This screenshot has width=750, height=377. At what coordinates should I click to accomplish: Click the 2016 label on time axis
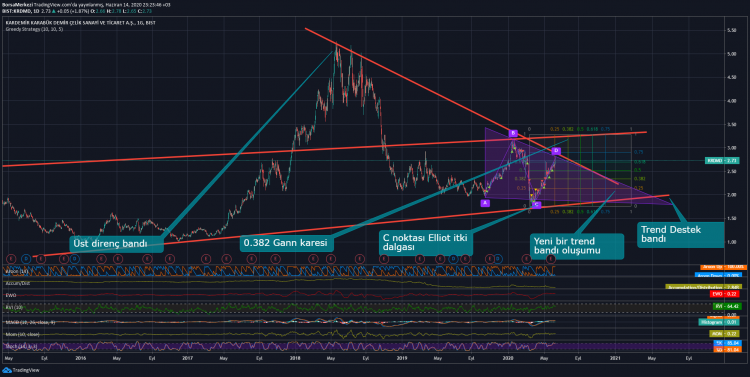80,358
